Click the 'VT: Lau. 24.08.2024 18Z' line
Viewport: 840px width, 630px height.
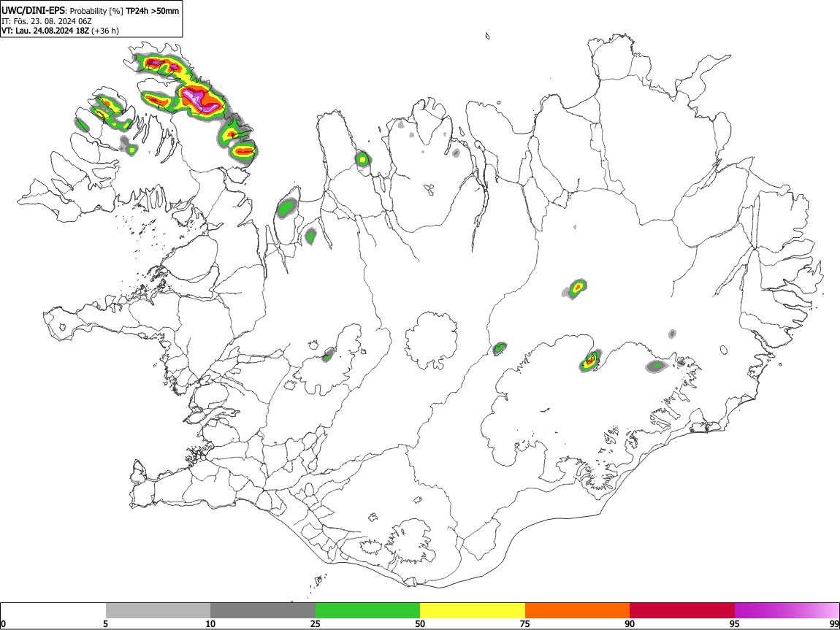coord(45,31)
